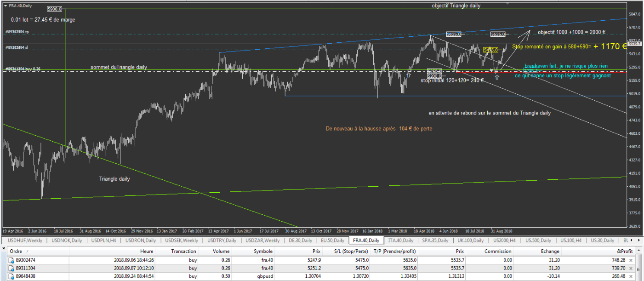Select the yellow 5475.0 stop label
Screen dimensions: 644x281
pos(491,50)
